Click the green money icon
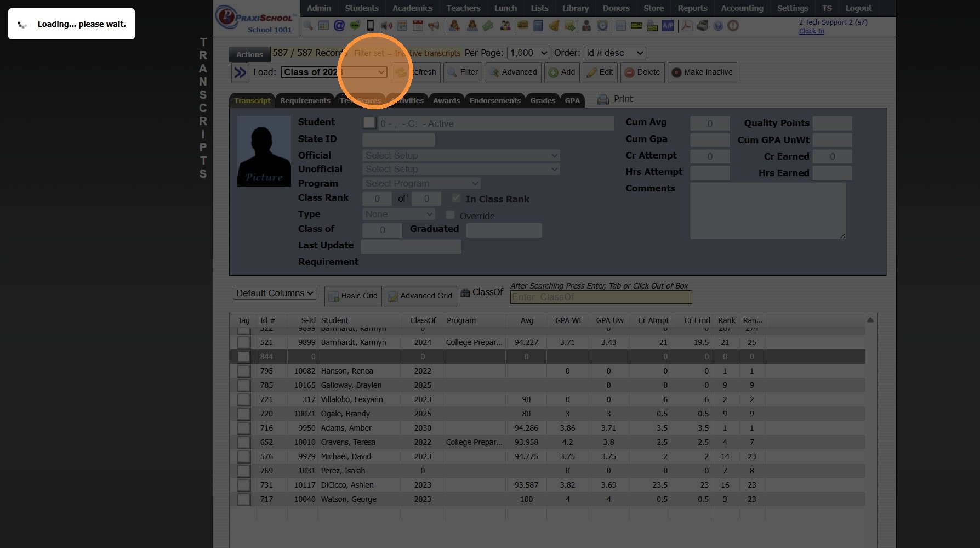Image resolution: width=980 pixels, height=548 pixels. (x=488, y=26)
